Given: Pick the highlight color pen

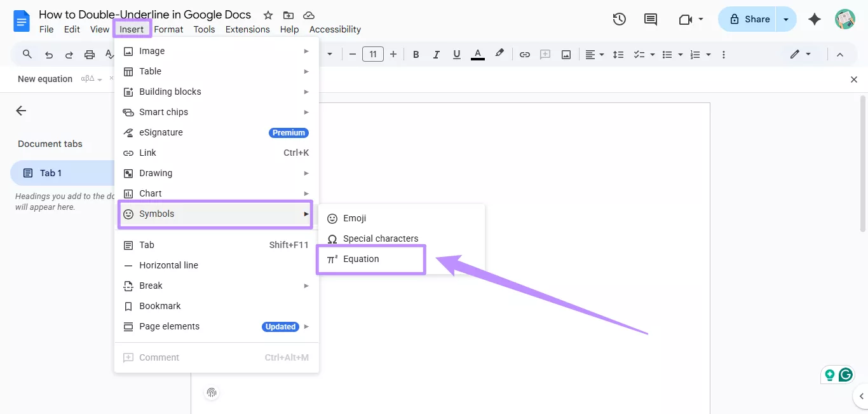Looking at the screenshot, I should (x=499, y=54).
